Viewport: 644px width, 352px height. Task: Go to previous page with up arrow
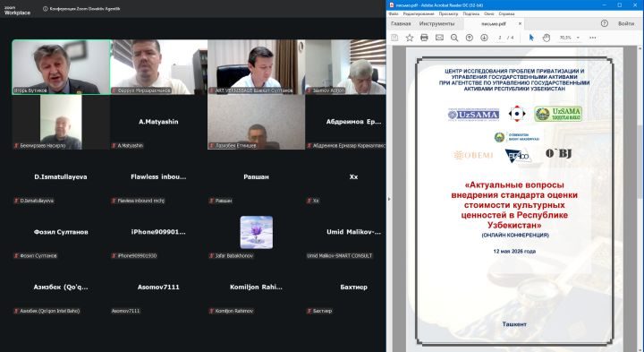(x=470, y=38)
